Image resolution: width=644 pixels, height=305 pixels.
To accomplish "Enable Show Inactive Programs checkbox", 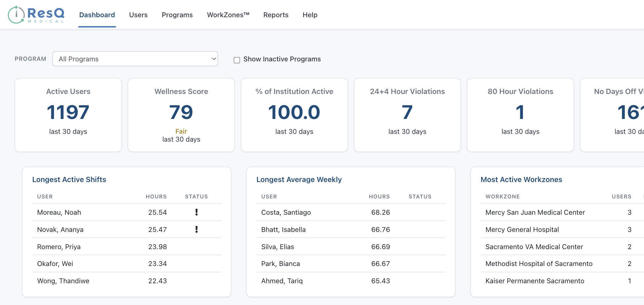I will (x=237, y=60).
